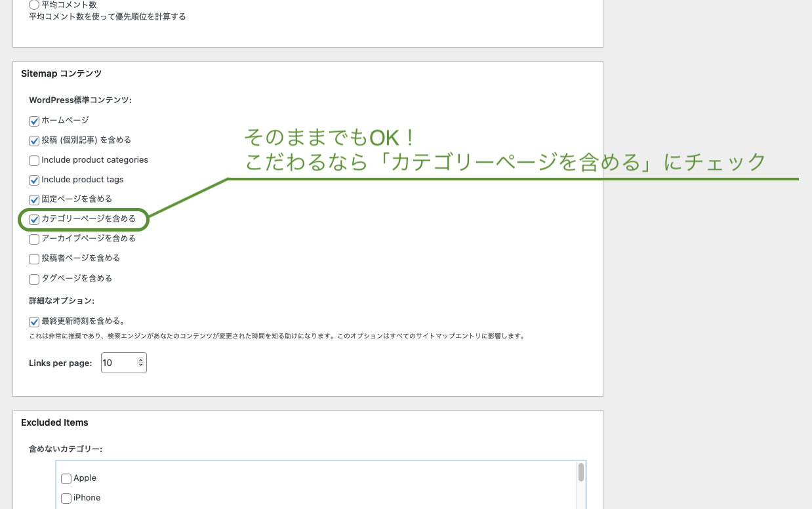The image size is (812, 509).
Task: Click the Links per page number field
Action: pos(118,363)
